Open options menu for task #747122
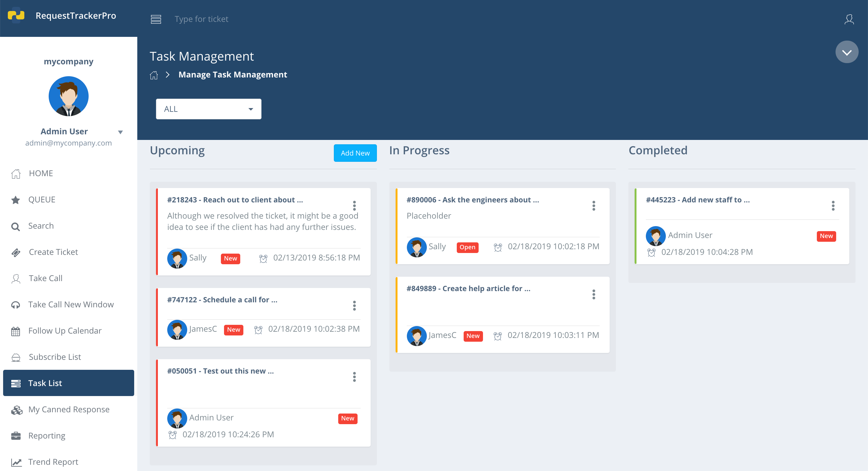The image size is (868, 471). coord(354,305)
